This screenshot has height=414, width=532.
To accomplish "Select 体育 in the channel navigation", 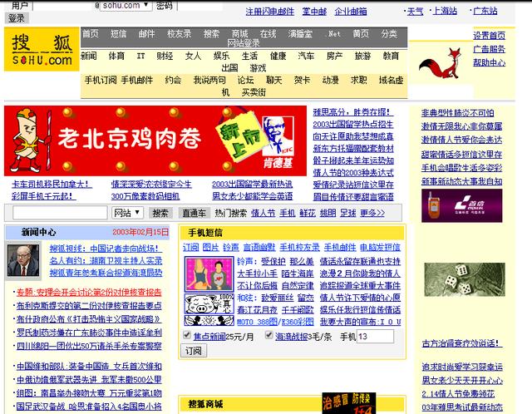I will [116, 56].
